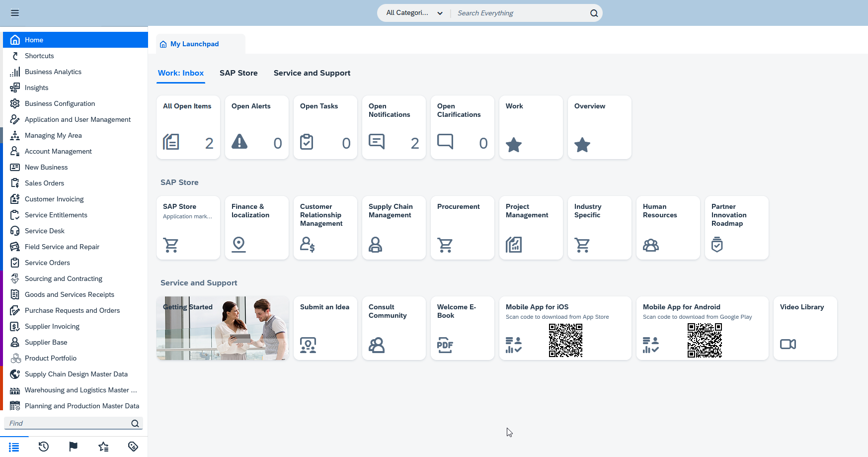Click the Account Management icon
This screenshot has height=457, width=868.
[x=15, y=151]
